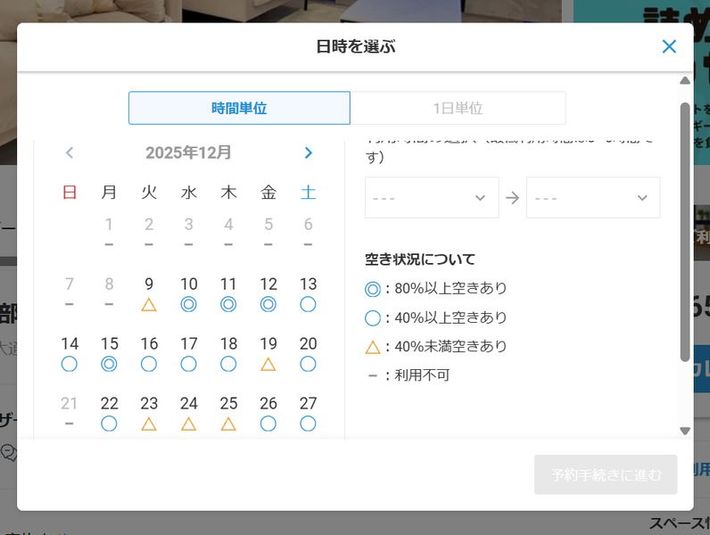
Task: Pick December 22 on the calendar
Action: [109, 412]
